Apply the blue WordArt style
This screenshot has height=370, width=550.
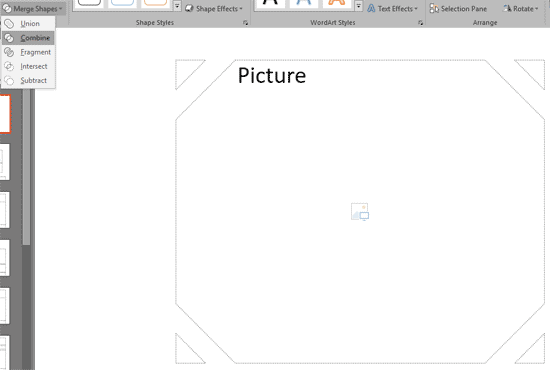click(303, 4)
